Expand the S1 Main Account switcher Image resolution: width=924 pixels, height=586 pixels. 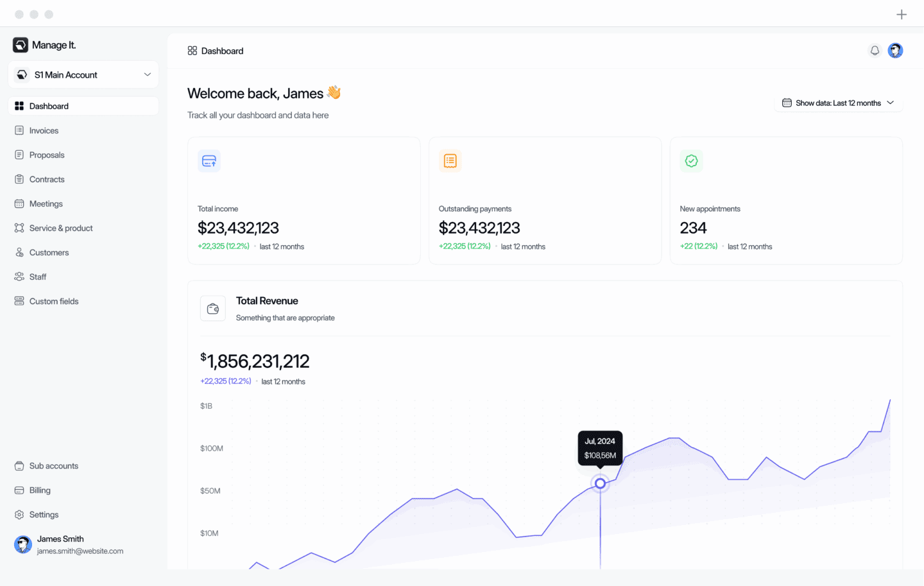click(x=83, y=74)
